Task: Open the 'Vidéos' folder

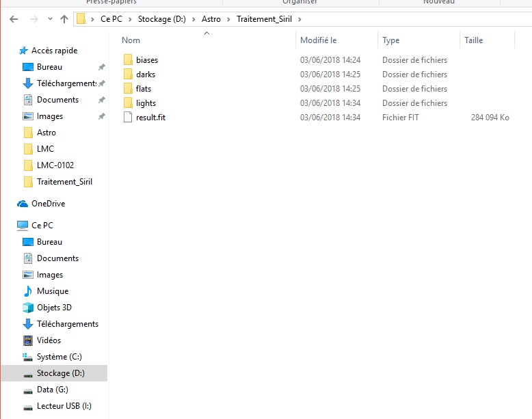Action: pyautogui.click(x=49, y=340)
